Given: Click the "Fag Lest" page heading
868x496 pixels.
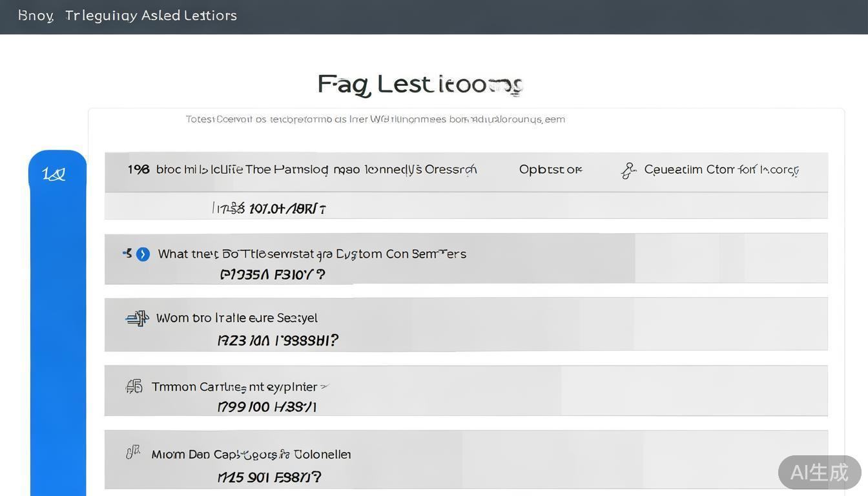Looking at the screenshot, I should coord(420,85).
